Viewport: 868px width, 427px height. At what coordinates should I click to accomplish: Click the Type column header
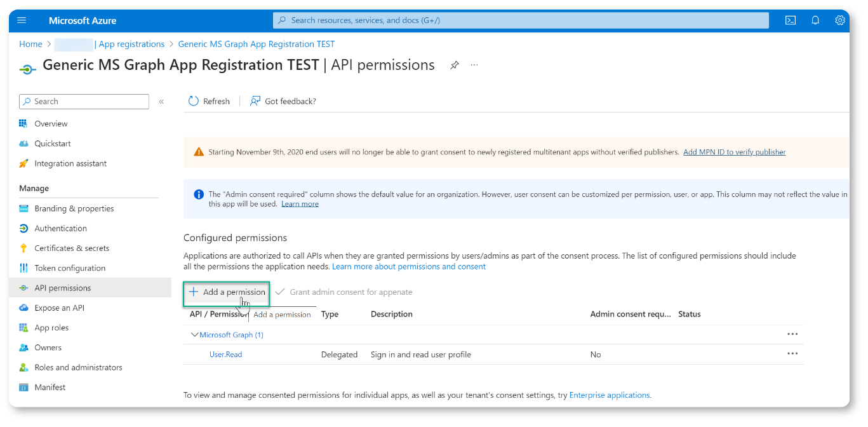pos(330,314)
